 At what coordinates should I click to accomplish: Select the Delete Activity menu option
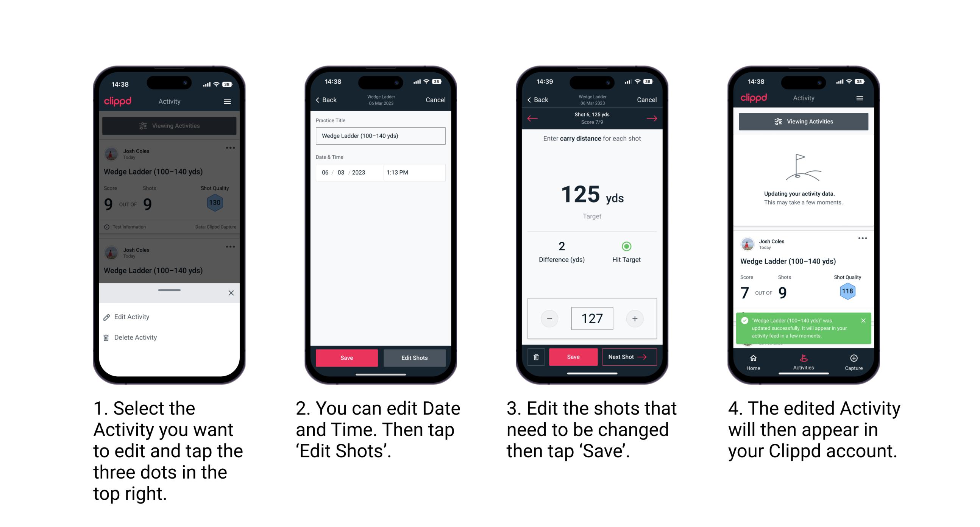point(136,337)
